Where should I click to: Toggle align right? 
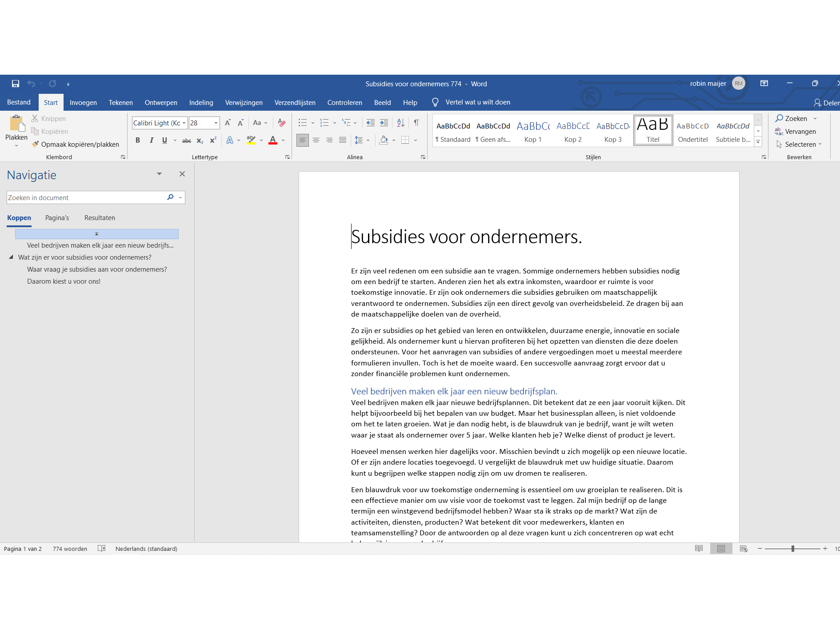pos(329,140)
